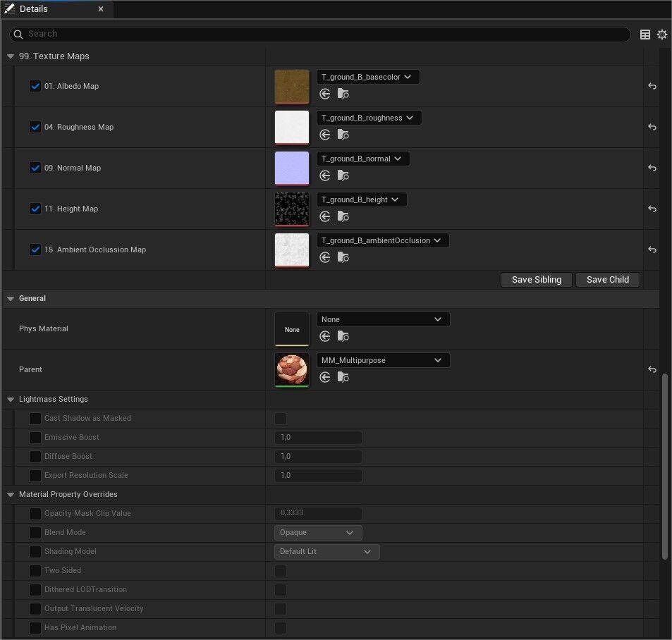Image resolution: width=672 pixels, height=640 pixels.
Task: Reset Albedo Map to default value
Action: click(x=652, y=86)
